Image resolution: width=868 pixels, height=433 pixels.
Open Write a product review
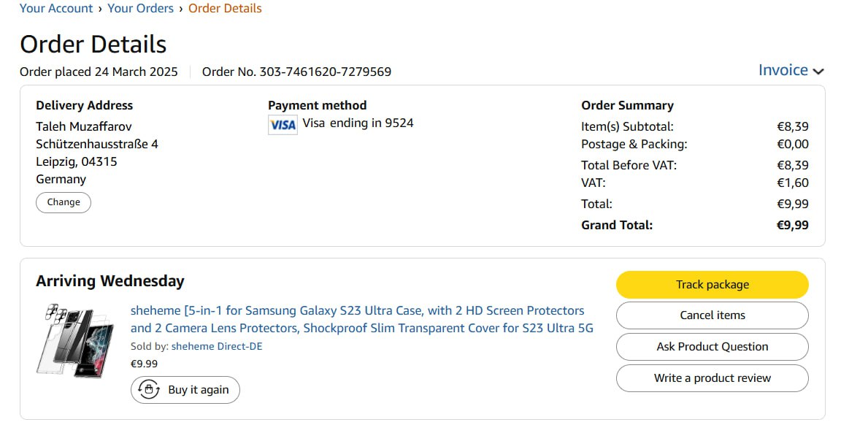712,378
